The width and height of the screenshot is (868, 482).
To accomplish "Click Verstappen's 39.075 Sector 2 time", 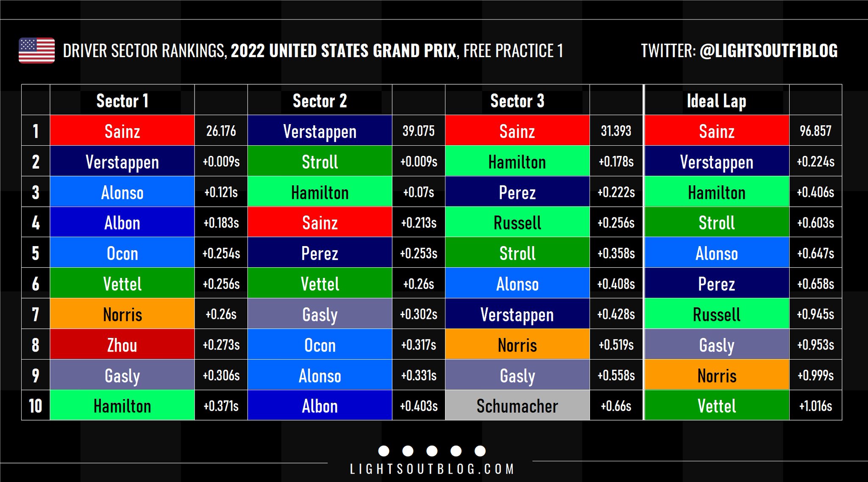I will 418,131.
